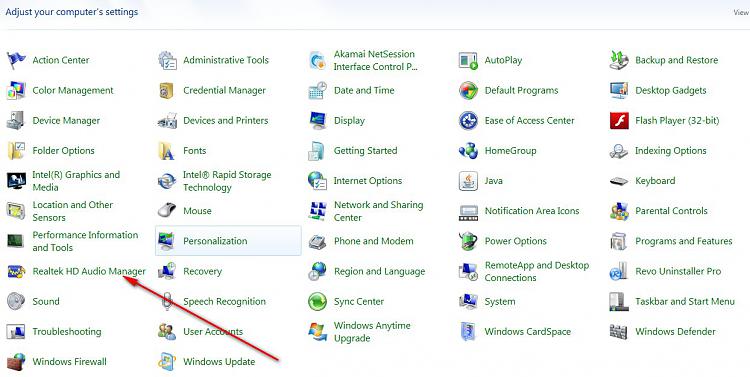Open Intel(R) Graphics and Media link
Viewport: 750px width, 377px height.
pos(76,181)
